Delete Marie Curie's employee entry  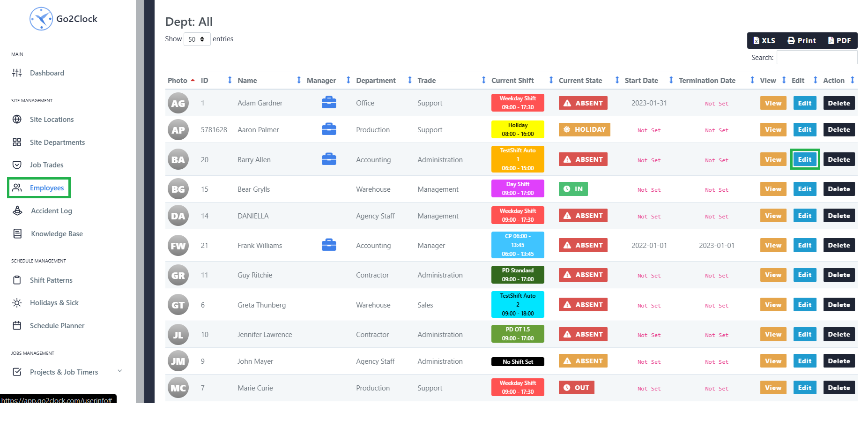(838, 388)
